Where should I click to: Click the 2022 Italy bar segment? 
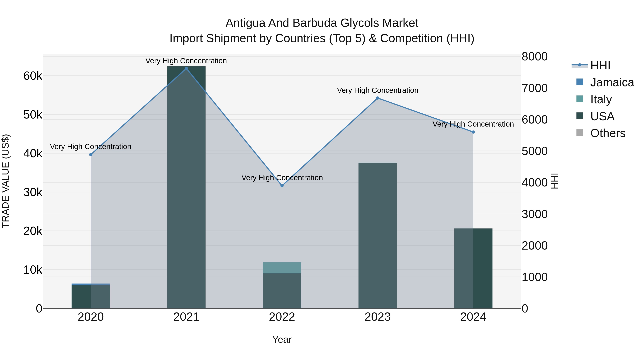[x=282, y=268]
